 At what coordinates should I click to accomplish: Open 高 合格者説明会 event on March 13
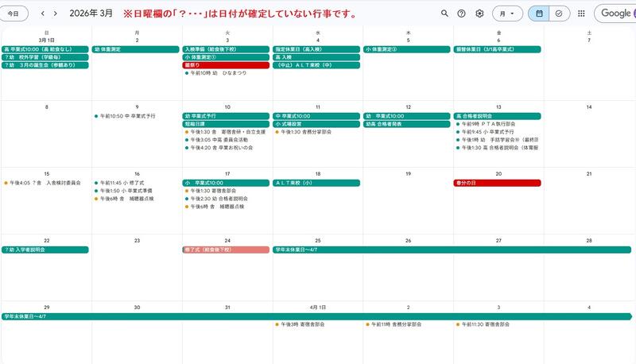pyautogui.click(x=497, y=116)
